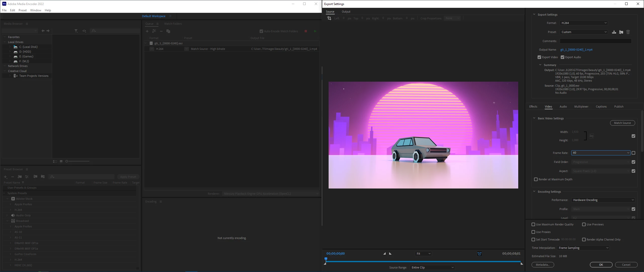Click the import preset icon
The image size is (644, 272).
pyautogui.click(x=621, y=32)
